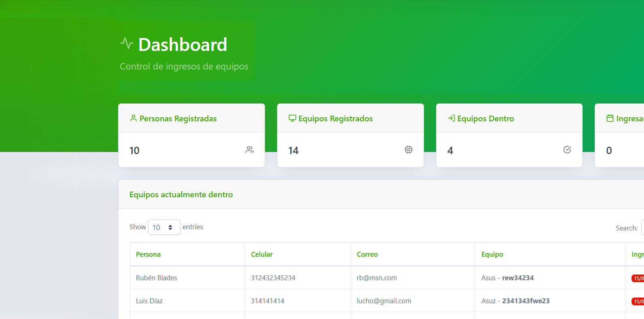Click the Equipos Dentro card title
Image resolution: width=644 pixels, height=319 pixels.
(x=486, y=118)
